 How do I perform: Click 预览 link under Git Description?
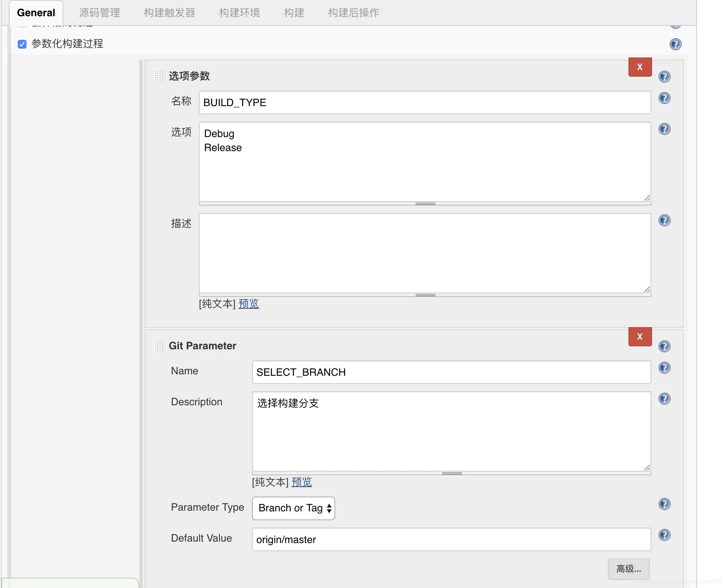tap(301, 482)
